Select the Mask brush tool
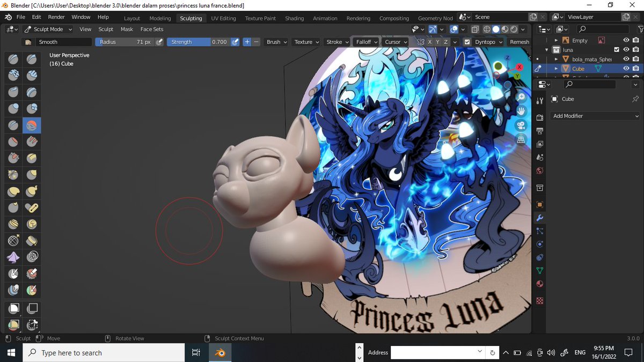 click(x=14, y=274)
